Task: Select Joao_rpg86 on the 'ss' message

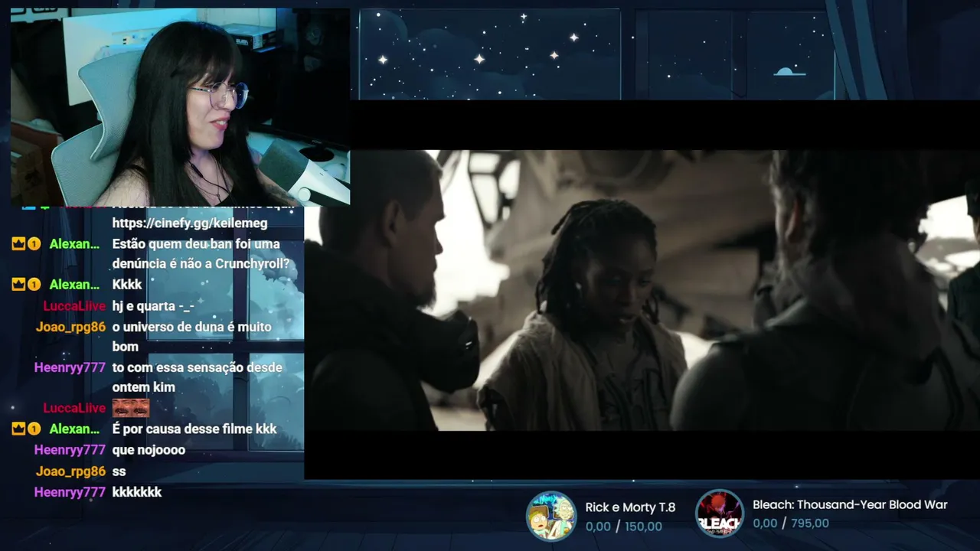Action: [70, 471]
